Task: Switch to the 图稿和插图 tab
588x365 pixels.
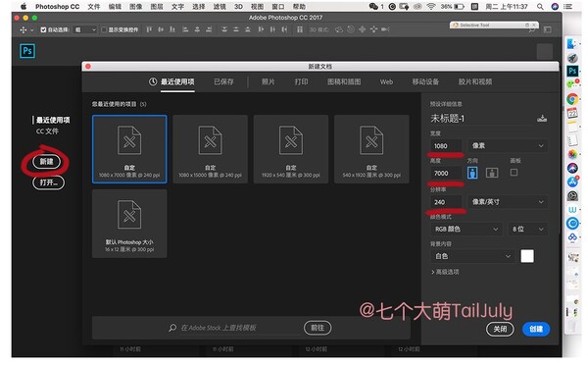Action: tap(344, 81)
